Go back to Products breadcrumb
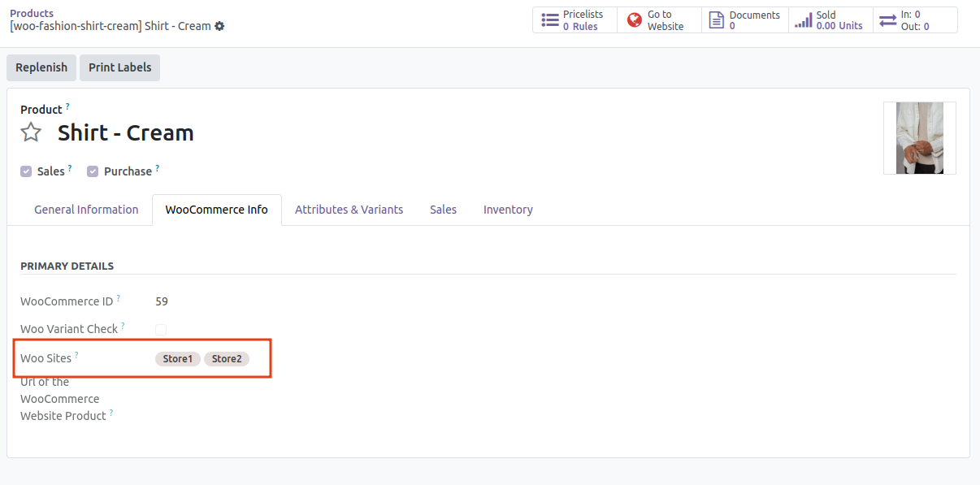Screen dimensions: 980x485 pyautogui.click(x=32, y=13)
